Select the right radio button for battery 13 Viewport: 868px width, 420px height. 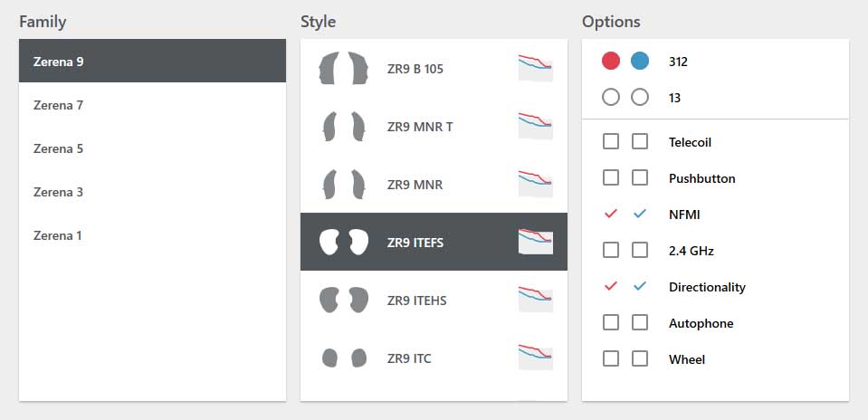(640, 98)
